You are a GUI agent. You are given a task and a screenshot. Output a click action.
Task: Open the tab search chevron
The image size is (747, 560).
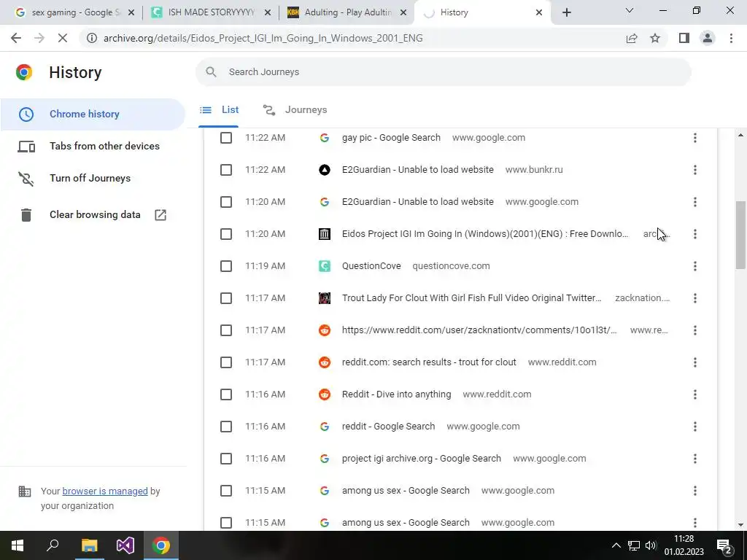630,10
